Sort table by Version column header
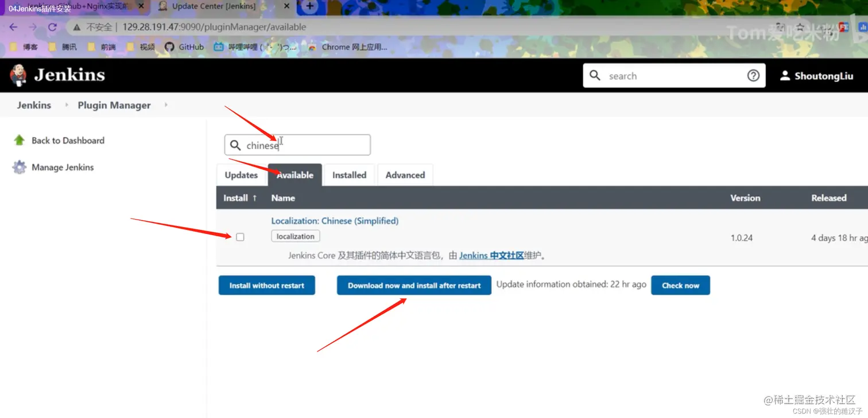 (745, 198)
